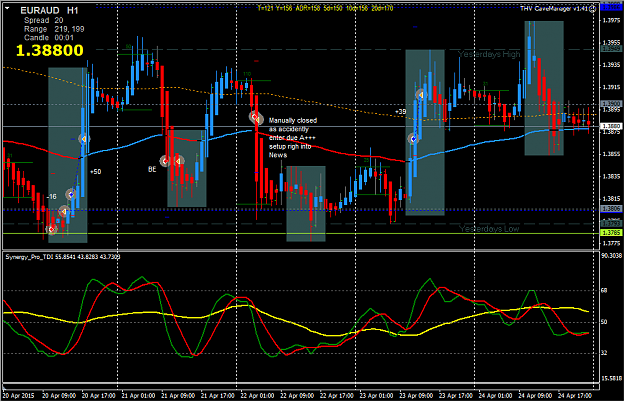Click the 20 Apr 17:00 time label
The width and height of the screenshot is (625, 402).
click(x=98, y=396)
